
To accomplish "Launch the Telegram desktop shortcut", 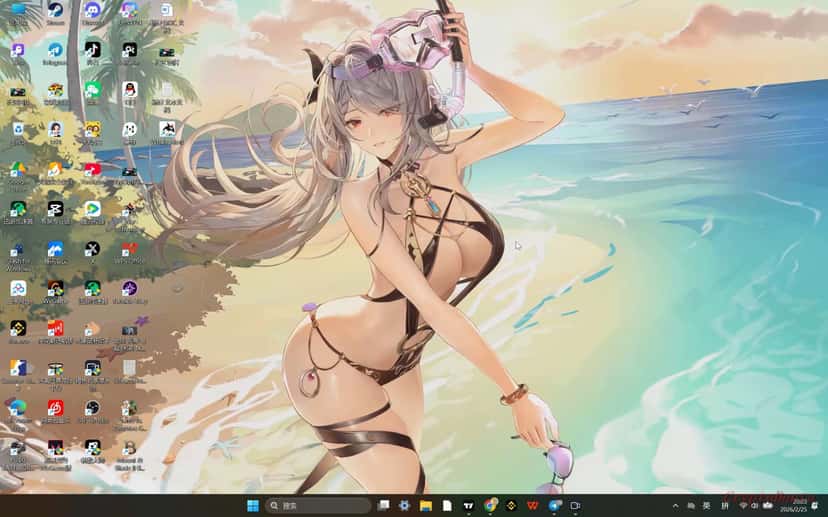I will click(x=55, y=51).
